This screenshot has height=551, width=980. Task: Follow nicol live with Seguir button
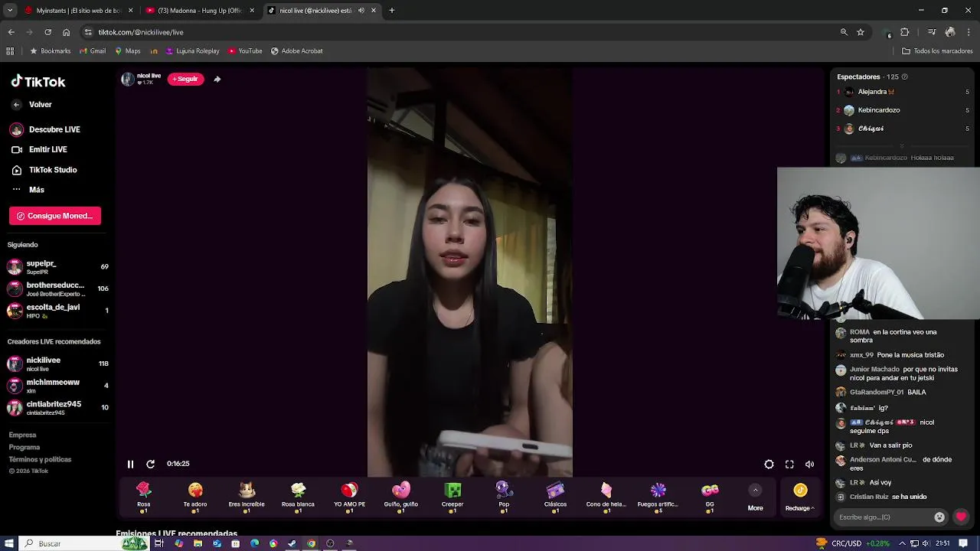point(185,79)
